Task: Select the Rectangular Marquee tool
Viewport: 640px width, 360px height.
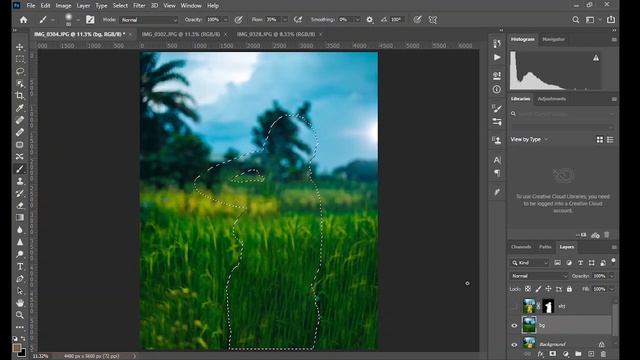Action: (x=20, y=60)
